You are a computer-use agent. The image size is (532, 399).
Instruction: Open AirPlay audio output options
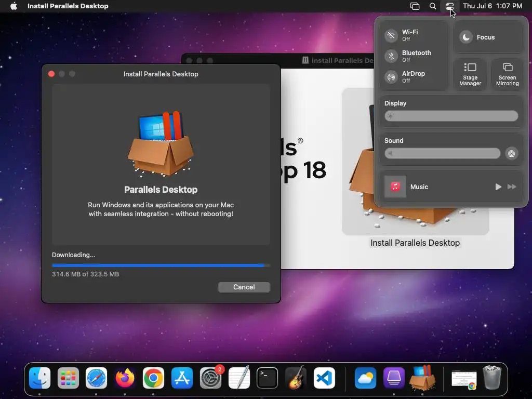pyautogui.click(x=511, y=153)
